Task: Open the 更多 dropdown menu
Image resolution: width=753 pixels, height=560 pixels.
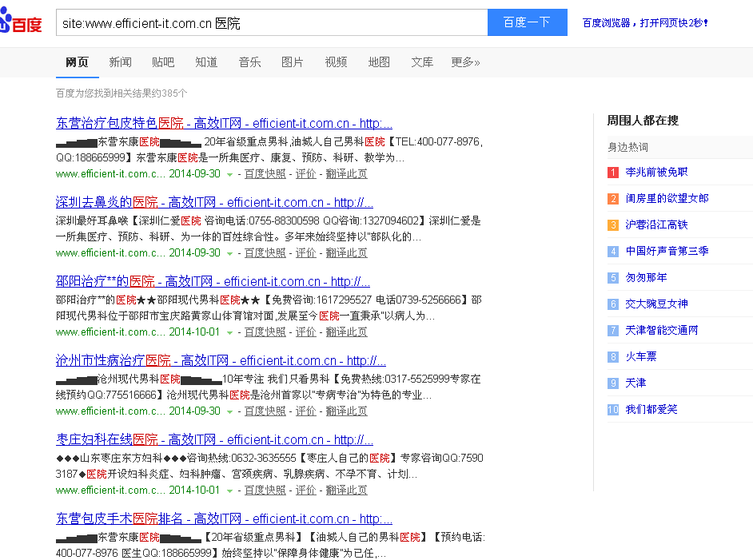Action: point(465,61)
